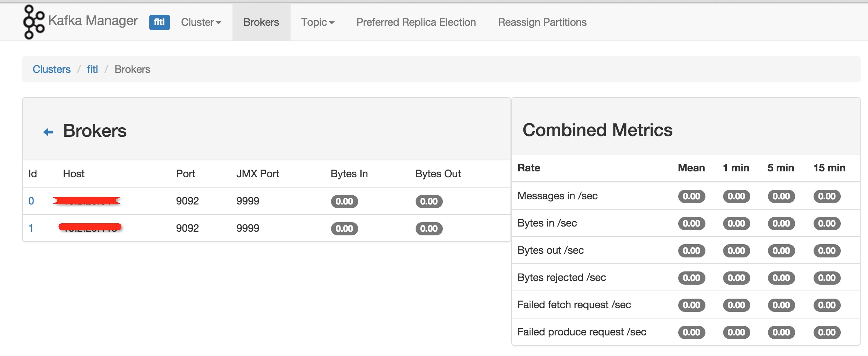Image resolution: width=868 pixels, height=356 pixels.
Task: Open Reassign Partitions page
Action: click(542, 22)
